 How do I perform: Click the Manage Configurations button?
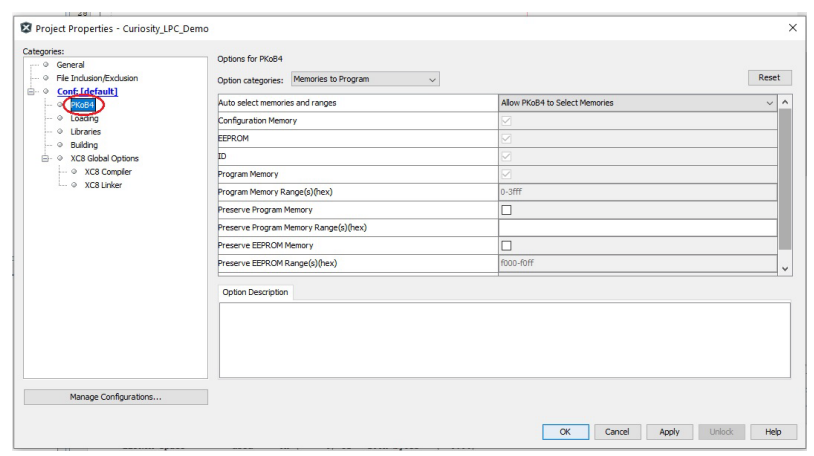[115, 397]
